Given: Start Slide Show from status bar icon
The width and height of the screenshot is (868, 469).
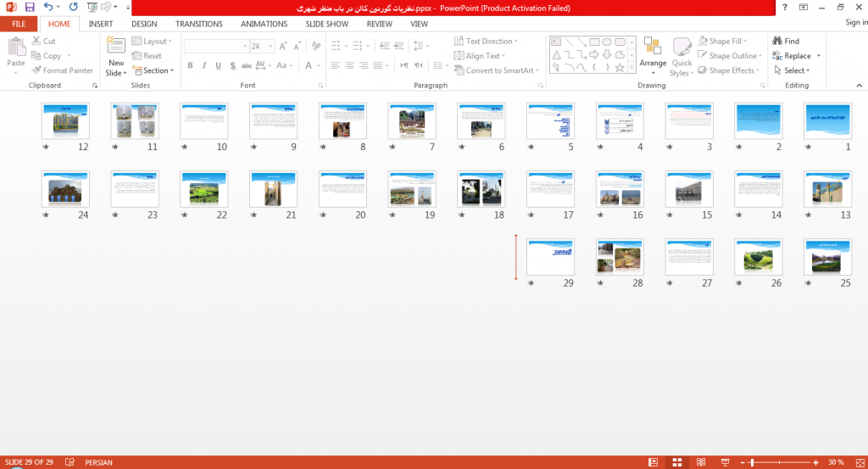Looking at the screenshot, I should (x=725, y=462).
